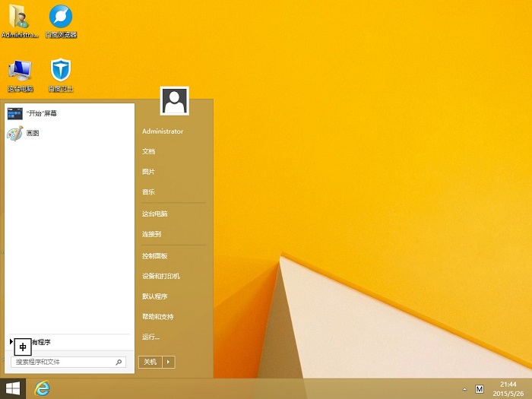Click the user account avatar picture
The width and height of the screenshot is (532, 399).
click(175, 100)
